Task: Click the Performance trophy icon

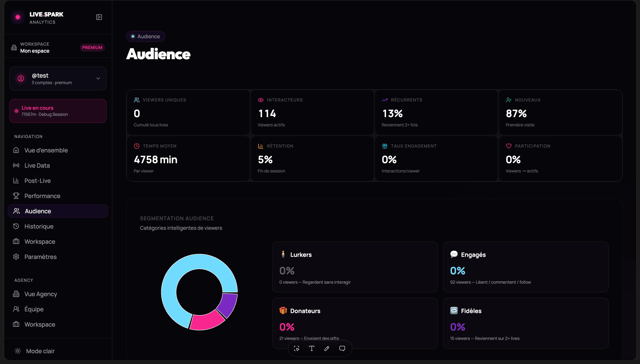Action: (x=16, y=196)
